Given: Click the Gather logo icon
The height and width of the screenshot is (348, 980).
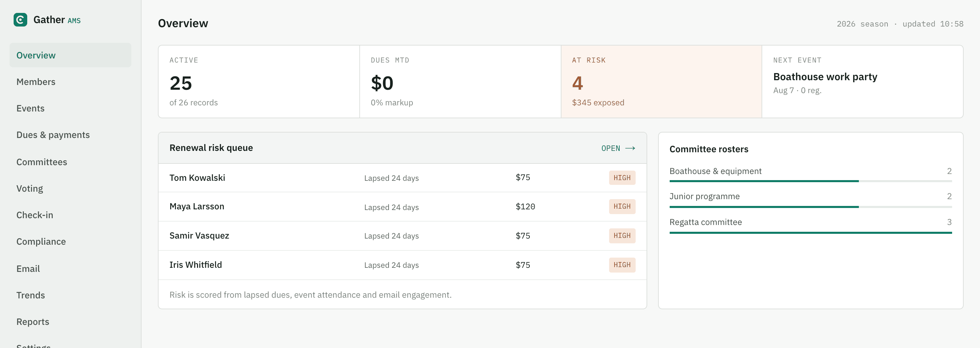Looking at the screenshot, I should [20, 20].
